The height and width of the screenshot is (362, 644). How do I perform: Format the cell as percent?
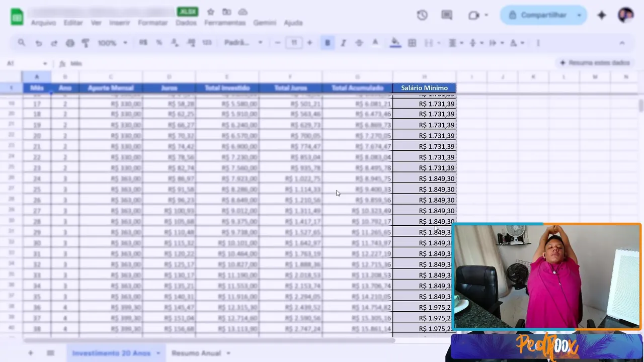pyautogui.click(x=159, y=43)
